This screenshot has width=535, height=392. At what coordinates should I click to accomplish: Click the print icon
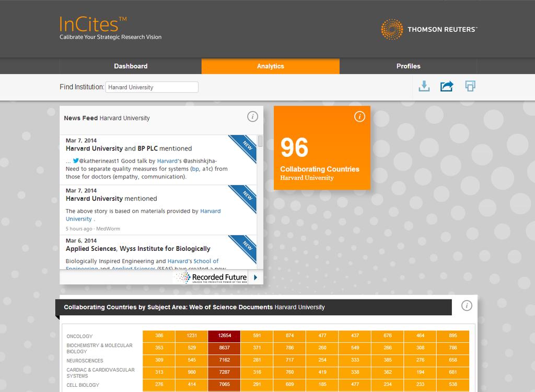coord(470,86)
